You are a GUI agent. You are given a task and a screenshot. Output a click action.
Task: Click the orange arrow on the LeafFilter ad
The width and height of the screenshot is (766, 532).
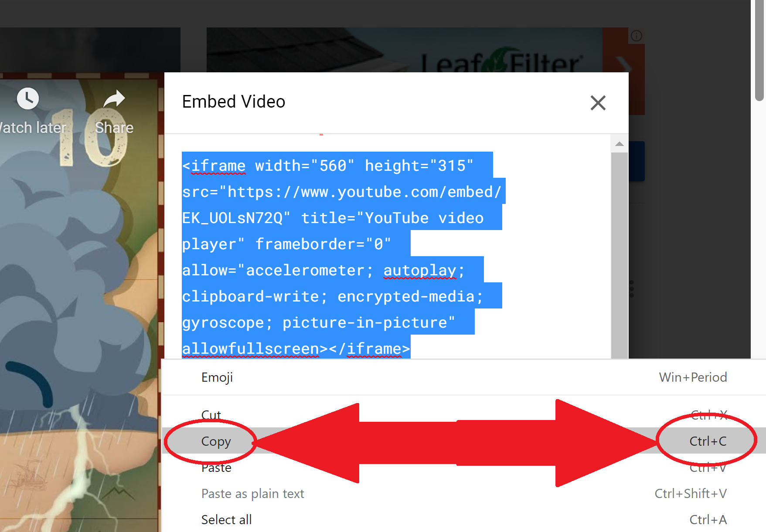point(624,65)
